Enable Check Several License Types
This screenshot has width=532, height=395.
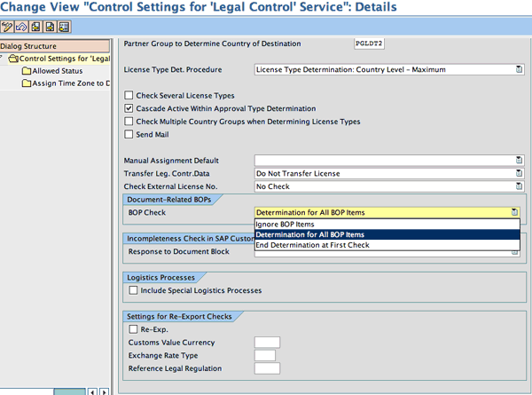click(x=129, y=95)
